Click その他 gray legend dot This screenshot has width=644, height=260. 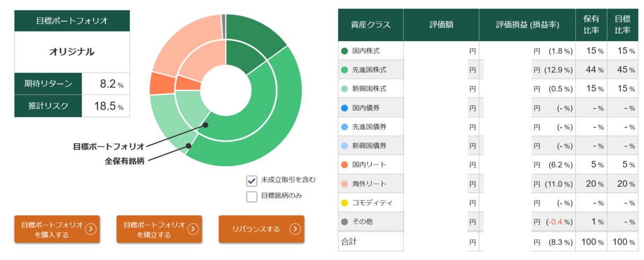click(345, 222)
